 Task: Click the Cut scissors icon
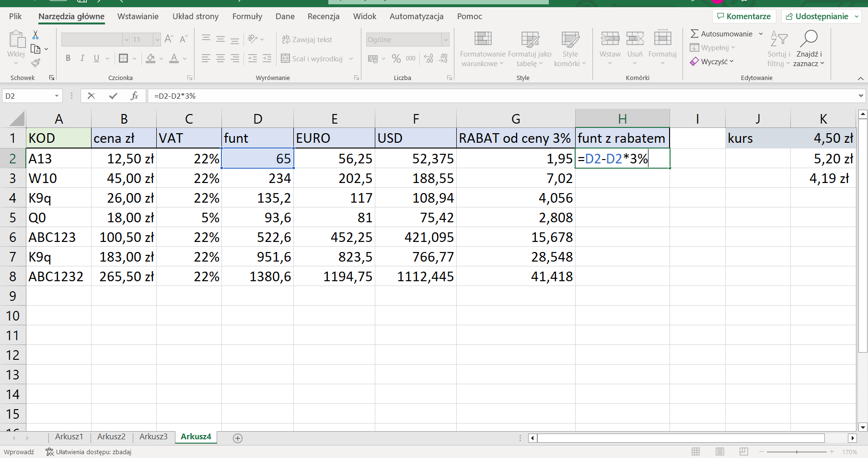(x=35, y=35)
